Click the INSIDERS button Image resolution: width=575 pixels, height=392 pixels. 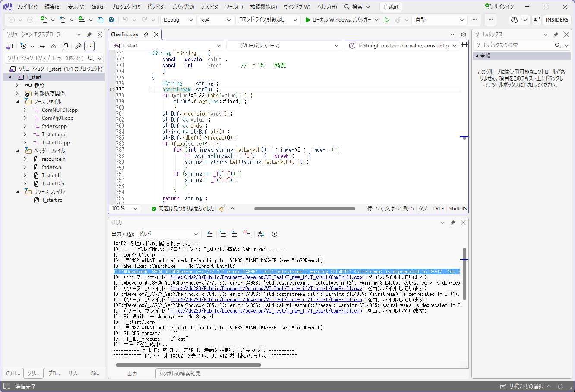(x=557, y=20)
